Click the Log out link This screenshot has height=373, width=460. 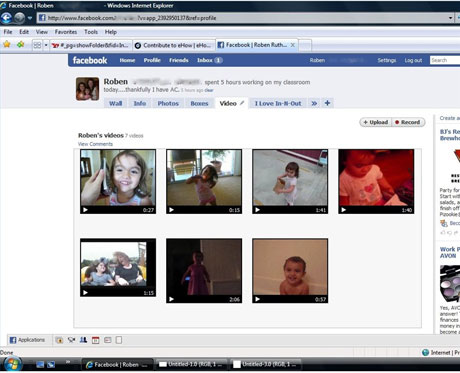point(413,60)
